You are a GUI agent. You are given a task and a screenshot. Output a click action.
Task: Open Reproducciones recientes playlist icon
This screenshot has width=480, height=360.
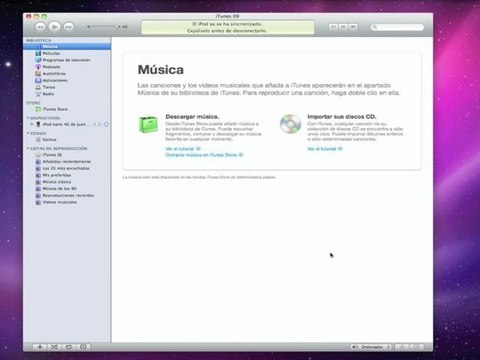(38, 195)
